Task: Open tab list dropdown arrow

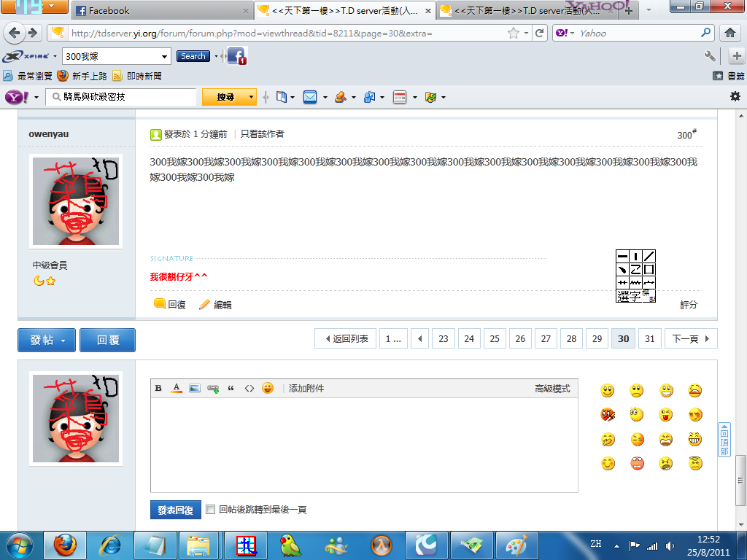Action: [649, 10]
